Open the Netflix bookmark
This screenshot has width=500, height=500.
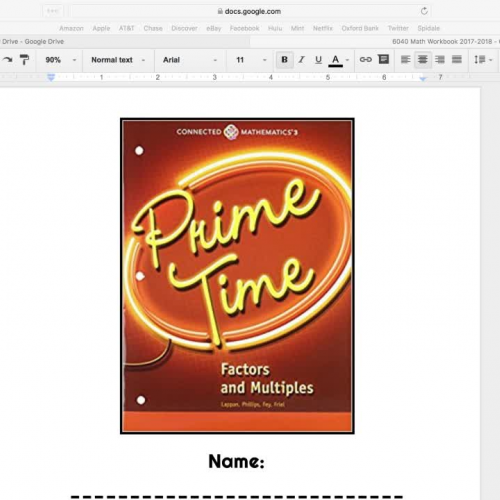pyautogui.click(x=323, y=28)
